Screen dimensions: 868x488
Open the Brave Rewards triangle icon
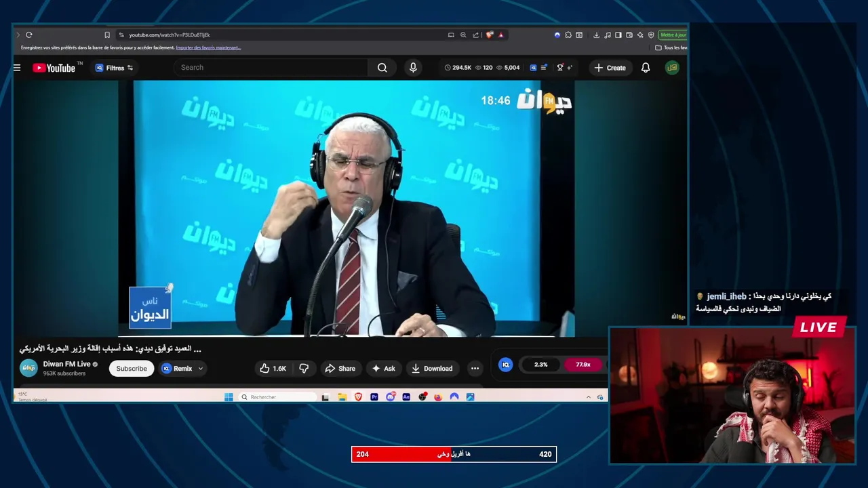coord(501,35)
